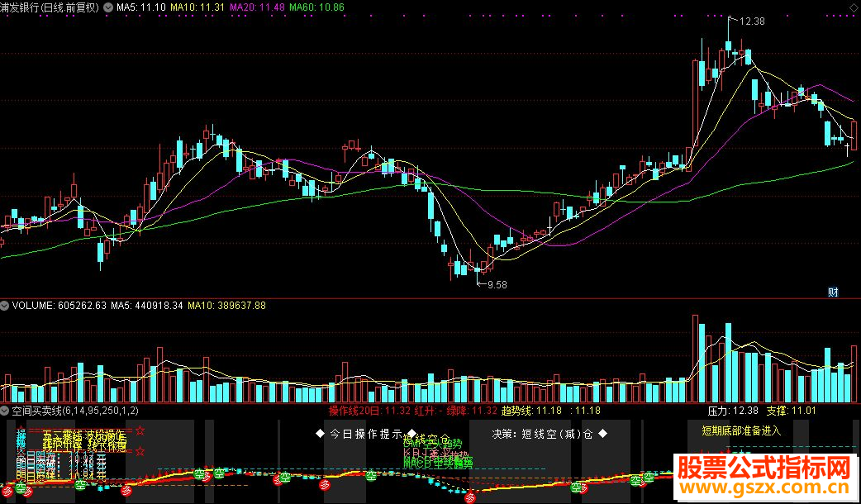
Task: Click the MA60: 10.86 legend value
Action: click(x=316, y=7)
